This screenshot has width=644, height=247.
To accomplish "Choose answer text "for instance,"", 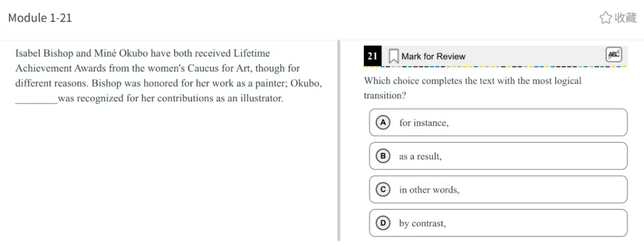I will [424, 123].
